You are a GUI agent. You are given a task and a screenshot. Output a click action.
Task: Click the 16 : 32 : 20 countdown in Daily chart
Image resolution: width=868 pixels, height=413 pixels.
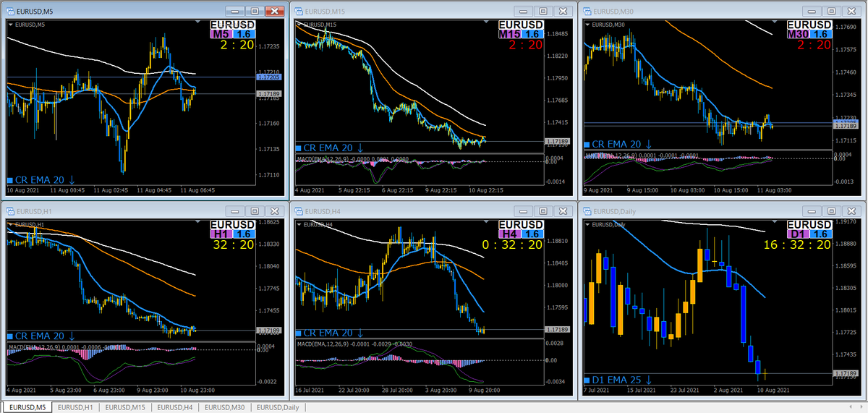(796, 246)
